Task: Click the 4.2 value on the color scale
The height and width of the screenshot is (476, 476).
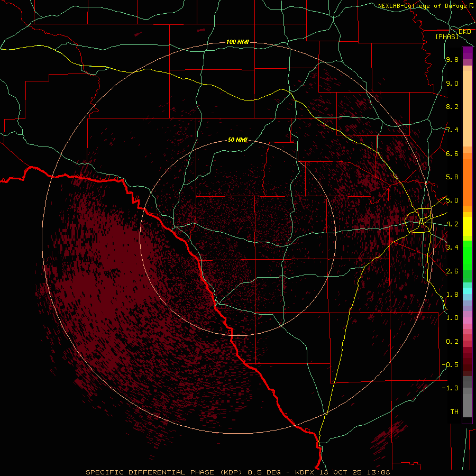Action: click(452, 224)
